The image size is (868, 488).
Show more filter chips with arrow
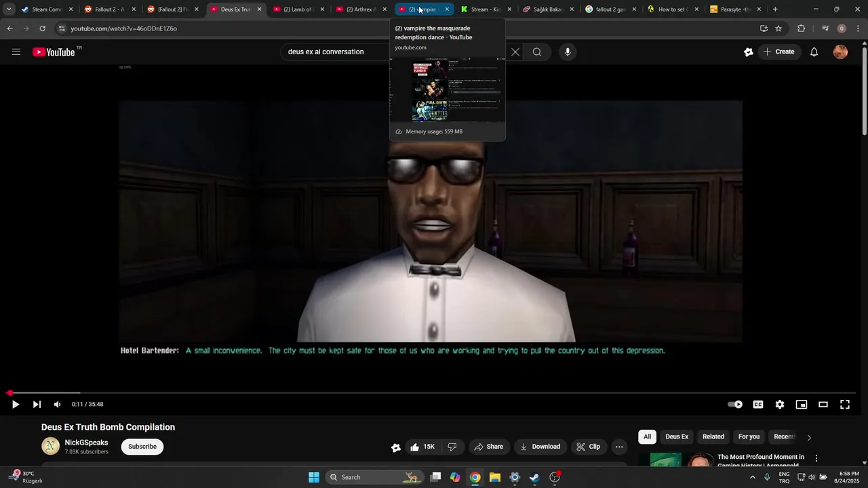click(808, 437)
